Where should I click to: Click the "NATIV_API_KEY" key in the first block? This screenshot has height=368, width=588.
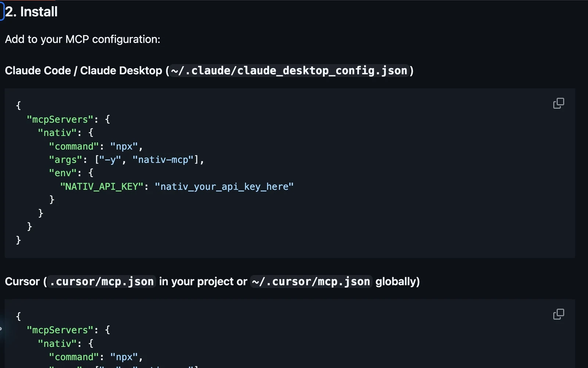coord(101,187)
